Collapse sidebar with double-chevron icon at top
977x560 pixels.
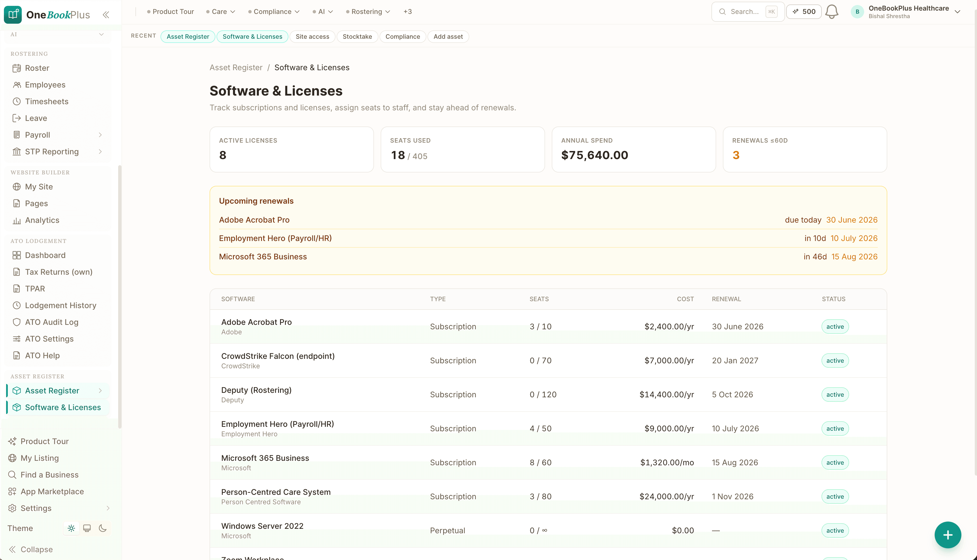coord(106,14)
